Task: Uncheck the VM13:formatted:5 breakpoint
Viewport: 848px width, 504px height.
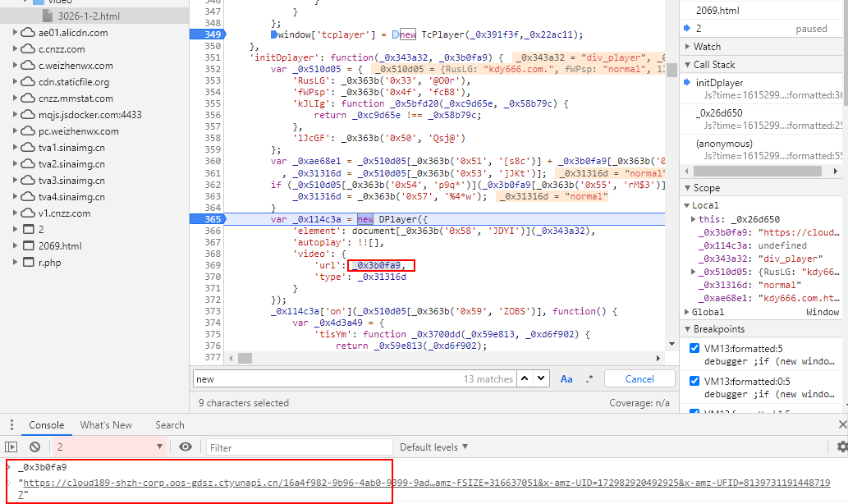Action: coord(694,349)
